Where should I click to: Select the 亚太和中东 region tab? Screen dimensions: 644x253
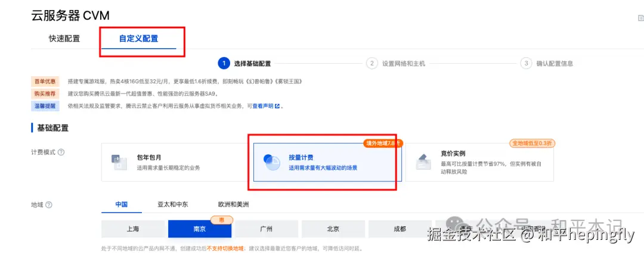(x=173, y=204)
